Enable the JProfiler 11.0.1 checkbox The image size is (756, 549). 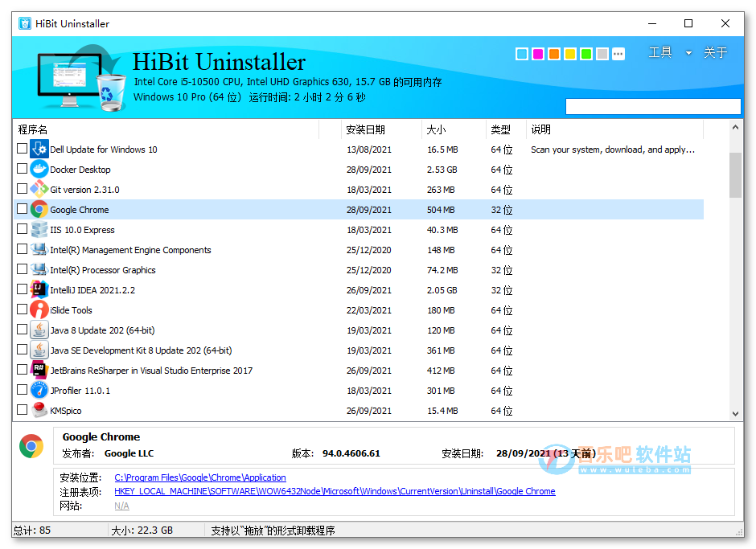tap(22, 390)
